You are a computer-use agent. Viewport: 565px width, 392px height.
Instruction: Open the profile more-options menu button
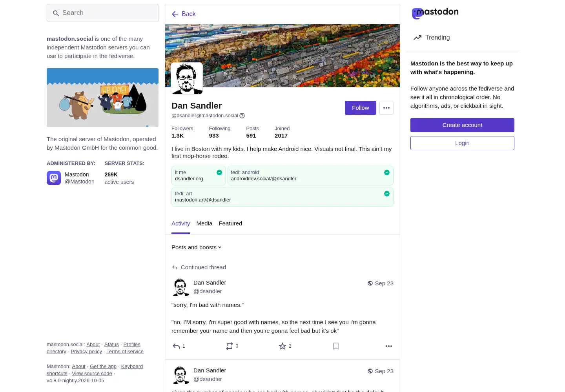click(386, 108)
